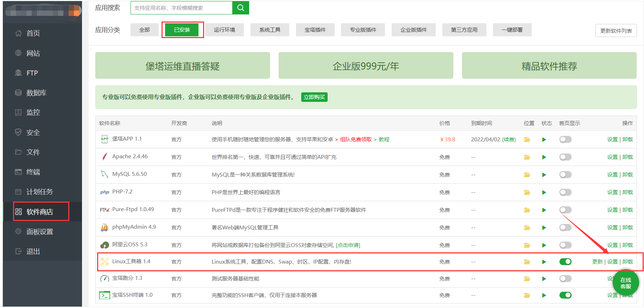Viewport: 644px width, 308px height.
Task: Go to 首页 in the sidebar
Action: point(42,33)
